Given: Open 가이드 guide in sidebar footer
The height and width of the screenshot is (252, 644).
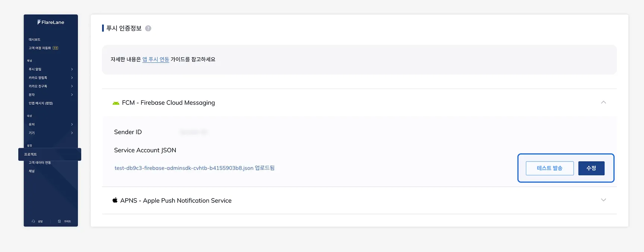Looking at the screenshot, I should tap(64, 221).
